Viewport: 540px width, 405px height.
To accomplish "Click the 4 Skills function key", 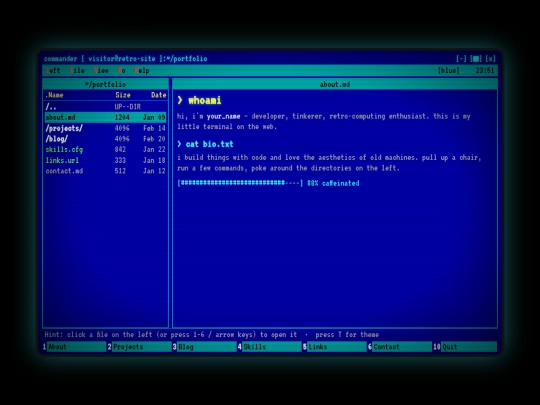I will (x=270, y=347).
